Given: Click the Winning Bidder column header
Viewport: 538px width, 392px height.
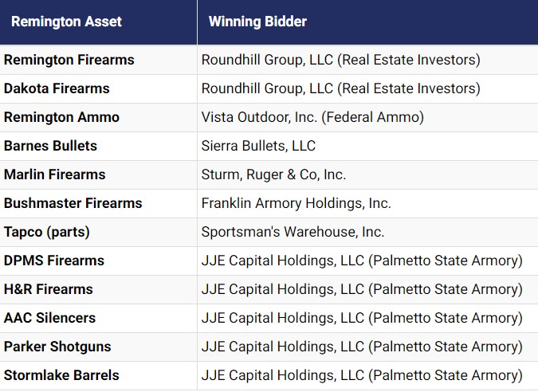Looking at the screenshot, I should 257,22.
